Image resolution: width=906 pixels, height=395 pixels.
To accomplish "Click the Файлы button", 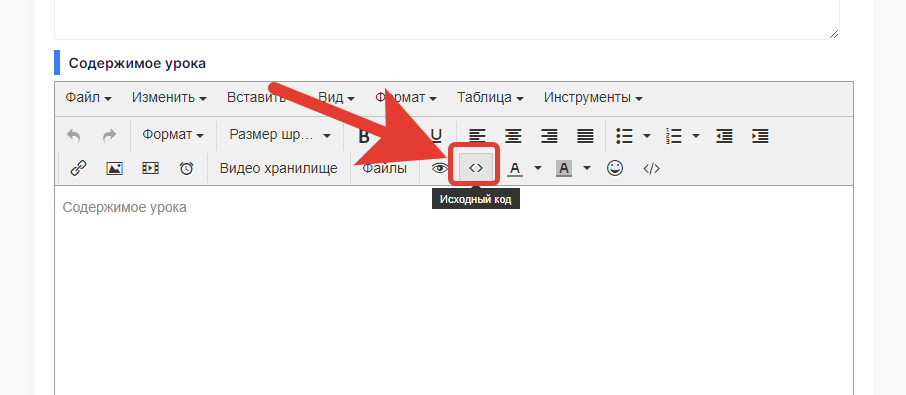I will click(x=385, y=169).
